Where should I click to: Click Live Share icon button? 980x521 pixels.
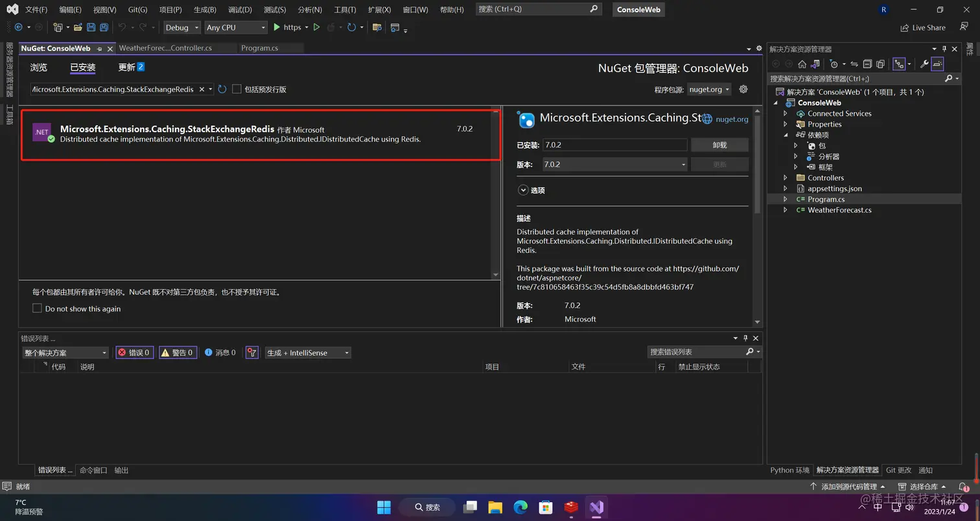(923, 27)
